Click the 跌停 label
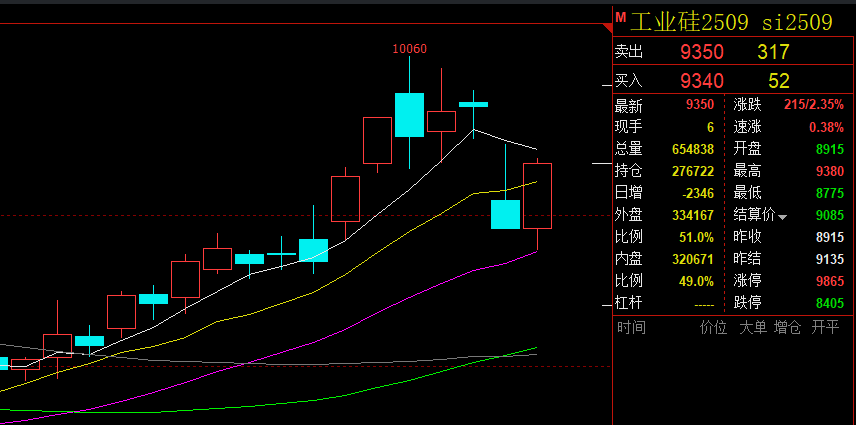The width and height of the screenshot is (856, 425). 747,303
